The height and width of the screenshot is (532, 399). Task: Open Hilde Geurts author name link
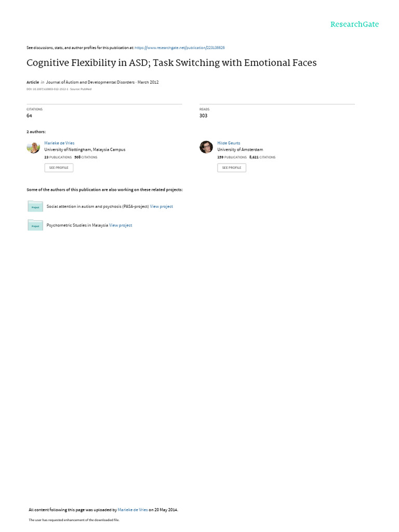click(229, 143)
